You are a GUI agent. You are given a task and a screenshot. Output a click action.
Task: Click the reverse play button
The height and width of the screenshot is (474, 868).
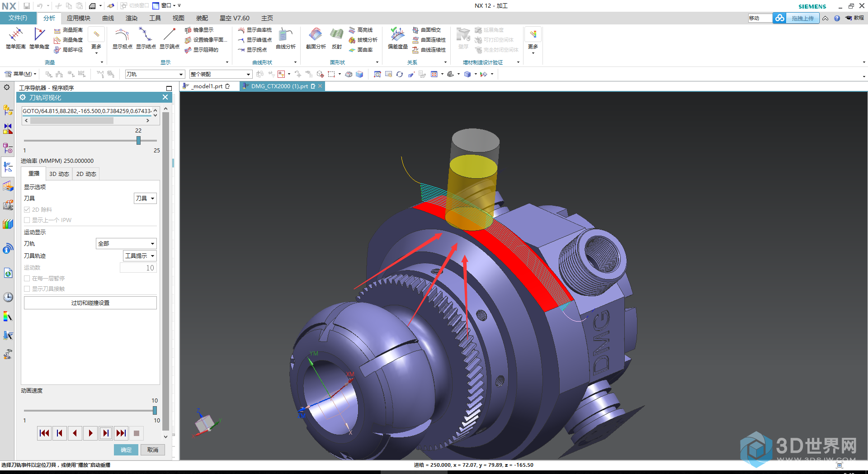[75, 433]
